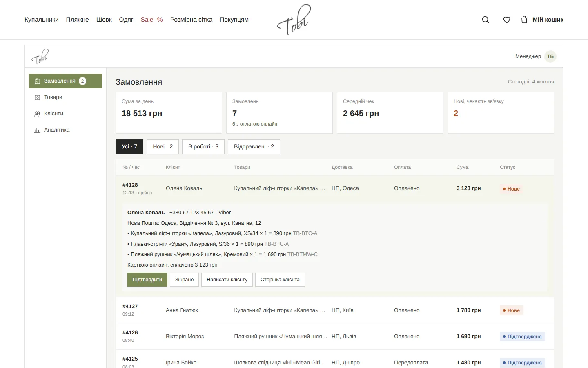Click the Сума за день 18 513 грн card
Screen dimensions: 588x368
point(169,112)
